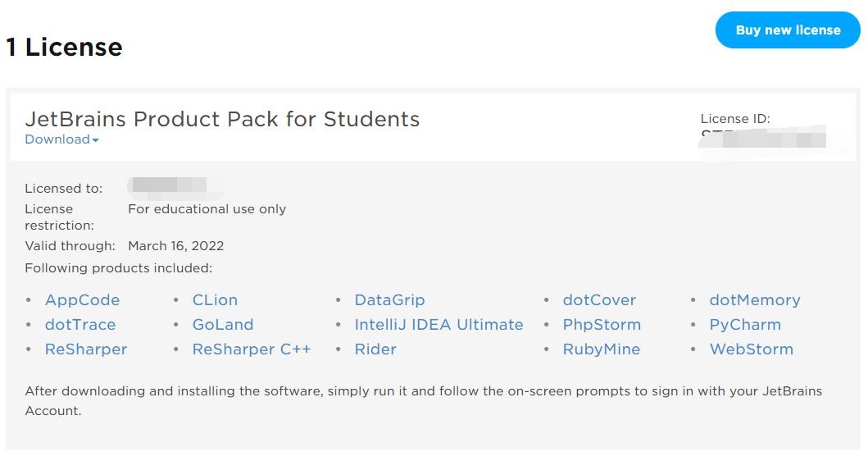Open the RubyMine product link

[x=602, y=349]
